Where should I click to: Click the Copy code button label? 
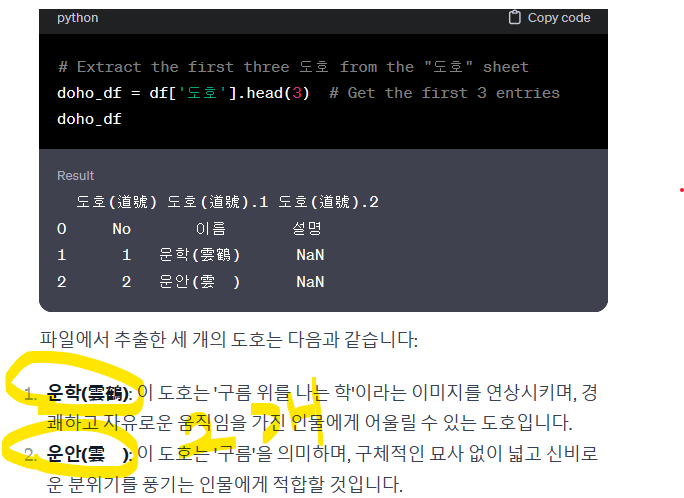559,17
